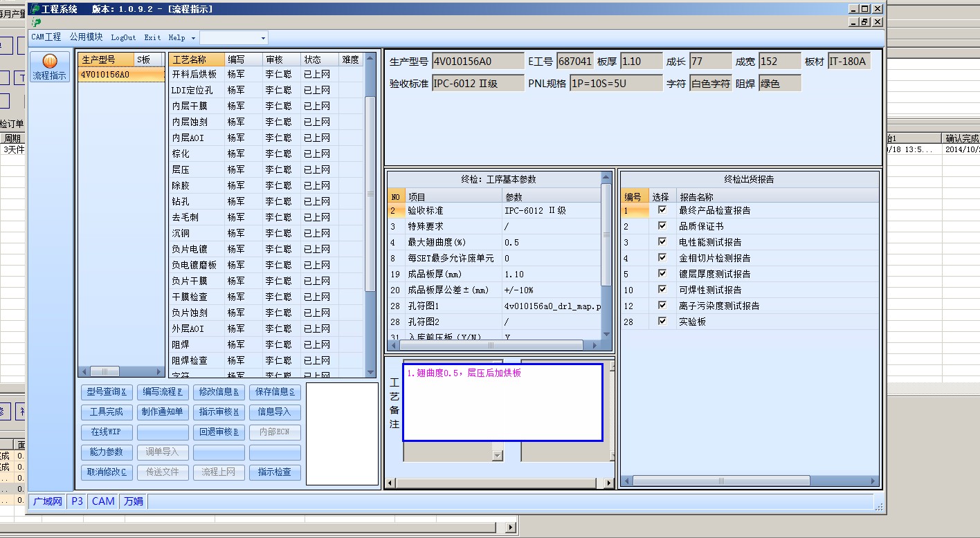The height and width of the screenshot is (538, 980).
Task: Click the 信息导入 button
Action: [275, 412]
